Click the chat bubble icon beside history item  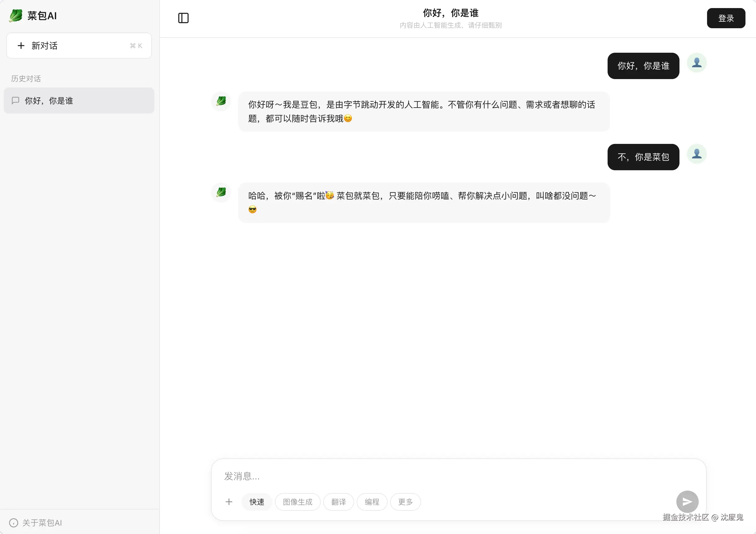(x=15, y=100)
